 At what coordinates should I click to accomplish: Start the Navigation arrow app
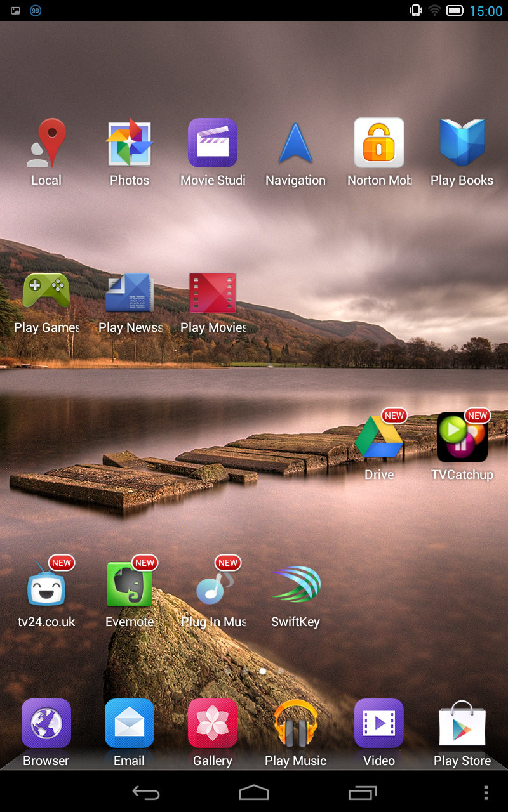[x=296, y=143]
